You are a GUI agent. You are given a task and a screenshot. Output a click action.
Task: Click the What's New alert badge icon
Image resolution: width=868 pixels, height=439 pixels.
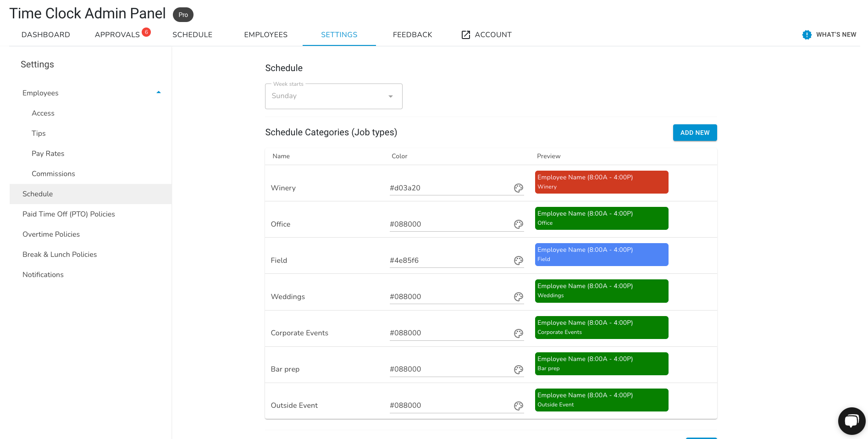(x=807, y=35)
